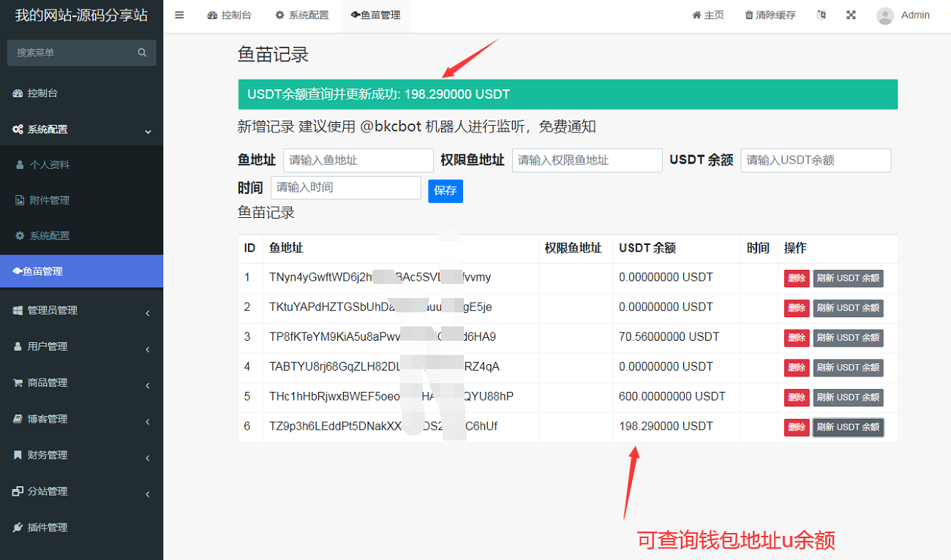Click the fullscreen expand icon
The height and width of the screenshot is (560, 951).
coord(851,15)
